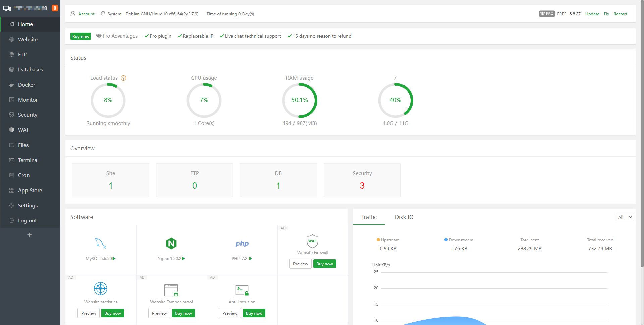Screen dimensions: 644x325
Task: Click the WAF shield icon in sidebar
Action: (x=12, y=130)
